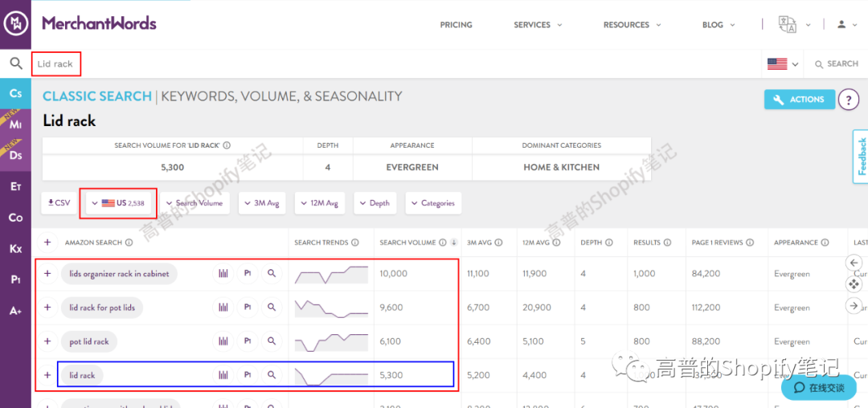Click the Actions button
868x408 pixels.
coord(799,100)
